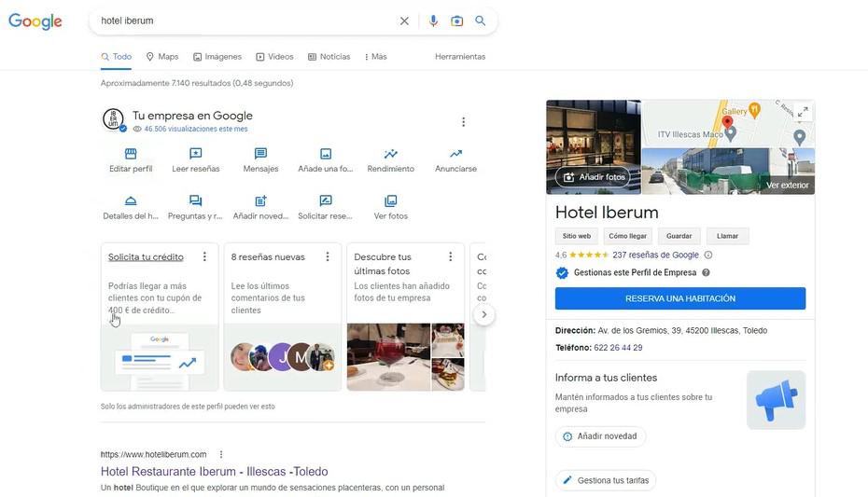Open the Google logo homepage

35,21
